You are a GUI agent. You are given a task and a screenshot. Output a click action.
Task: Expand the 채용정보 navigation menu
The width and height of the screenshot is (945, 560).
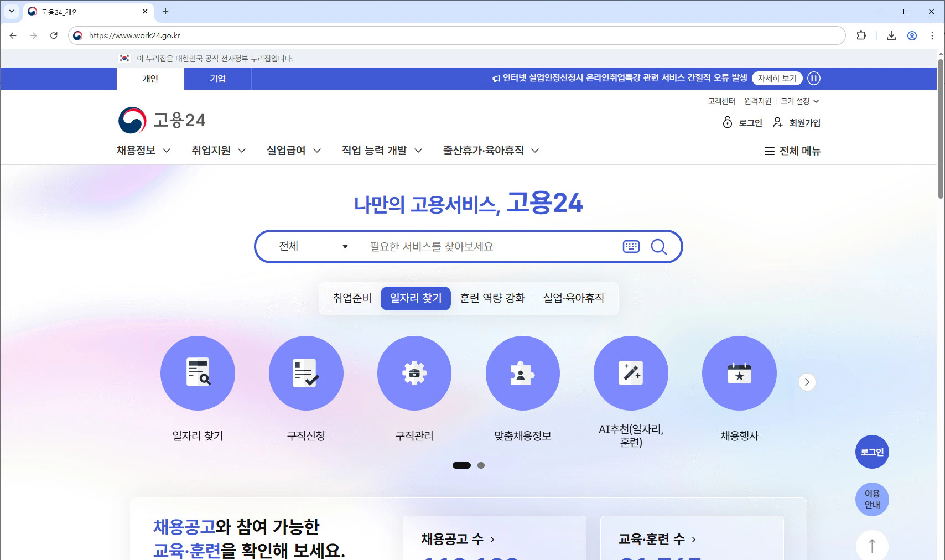(143, 151)
